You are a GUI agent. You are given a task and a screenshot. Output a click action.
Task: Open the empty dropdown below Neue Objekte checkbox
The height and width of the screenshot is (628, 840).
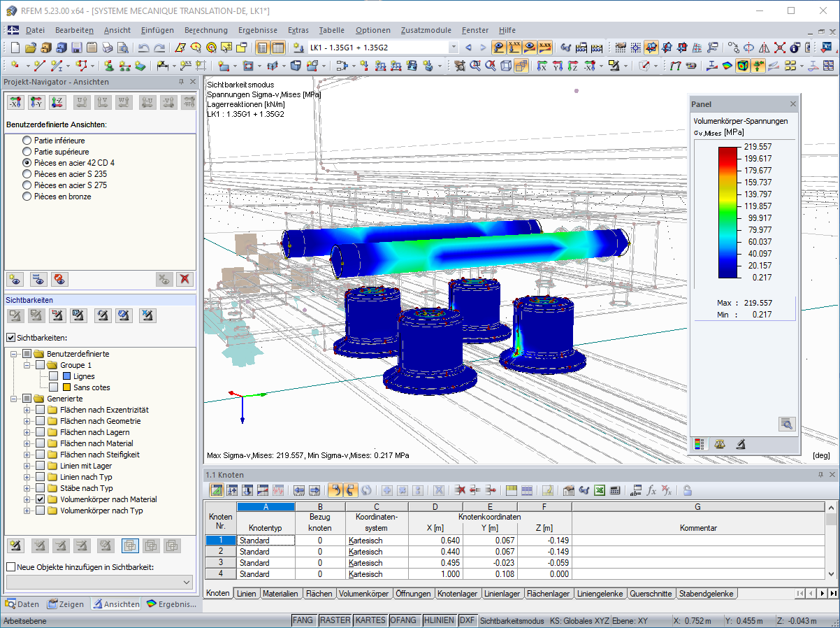99,582
